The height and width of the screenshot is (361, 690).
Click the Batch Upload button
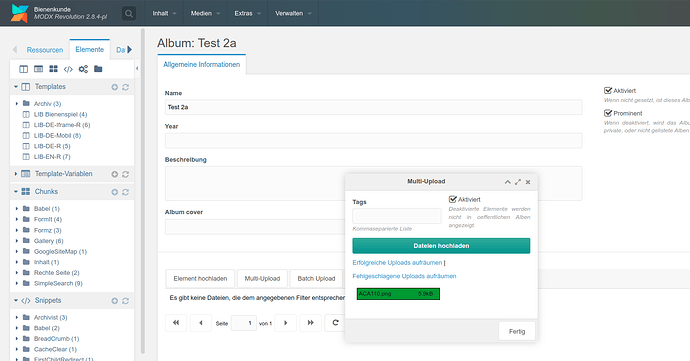(316, 278)
